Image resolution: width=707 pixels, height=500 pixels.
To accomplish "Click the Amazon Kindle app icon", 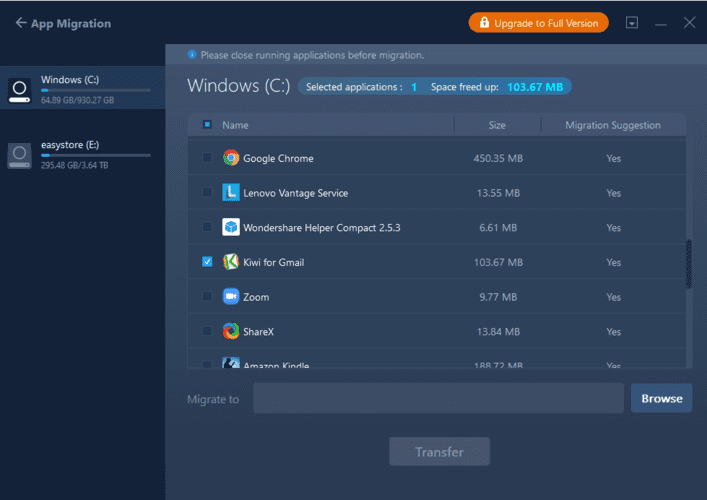I will pos(231,362).
